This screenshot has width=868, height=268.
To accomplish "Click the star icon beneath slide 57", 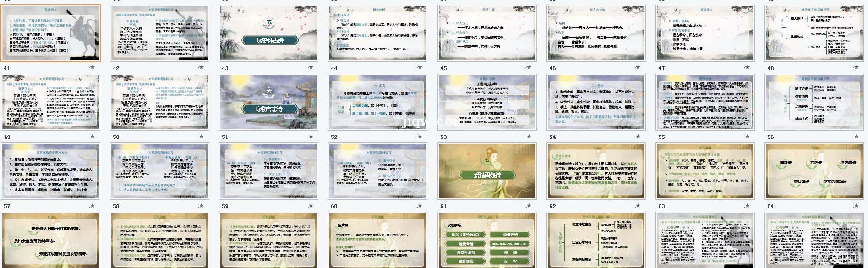I will [92, 206].
